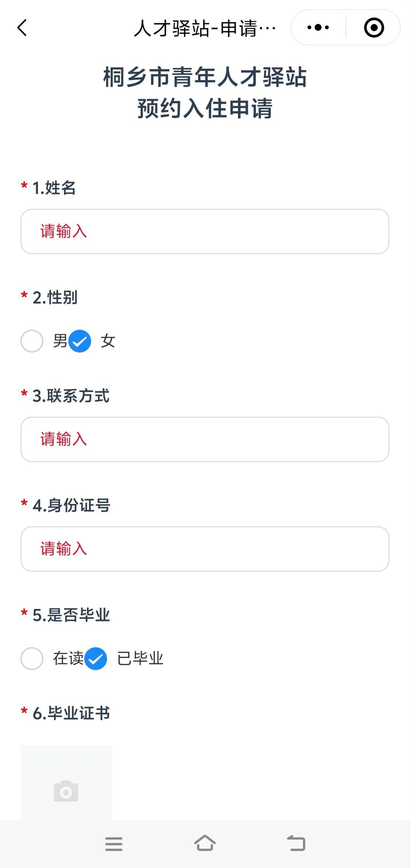Go back using the top-left arrow
Screen dimensions: 410x868
(22, 28)
